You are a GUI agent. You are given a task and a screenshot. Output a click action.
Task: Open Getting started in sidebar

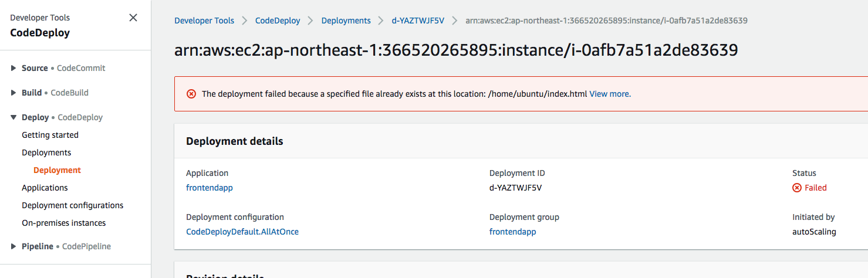[50, 135]
